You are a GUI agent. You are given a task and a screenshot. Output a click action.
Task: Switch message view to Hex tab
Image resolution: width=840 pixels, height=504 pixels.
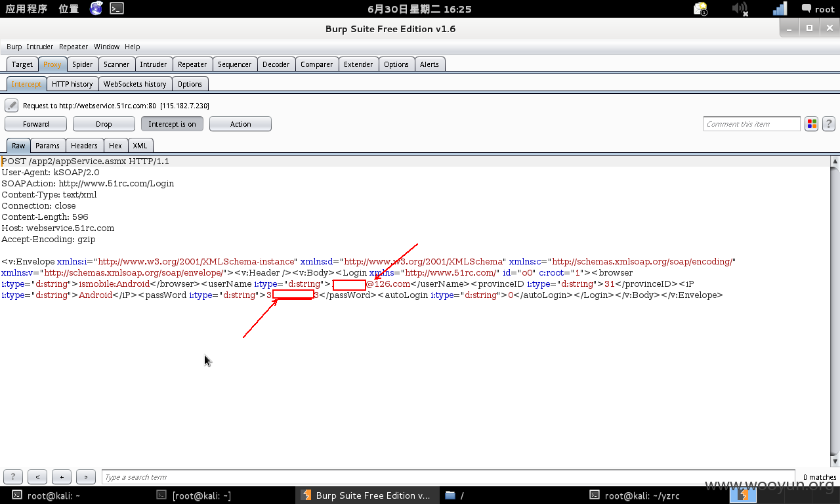pyautogui.click(x=115, y=146)
